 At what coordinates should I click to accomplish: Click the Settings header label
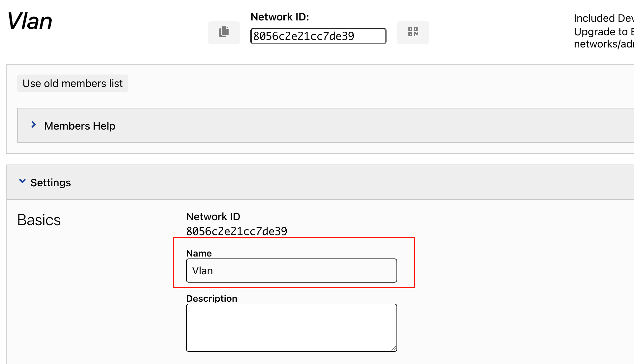point(50,183)
